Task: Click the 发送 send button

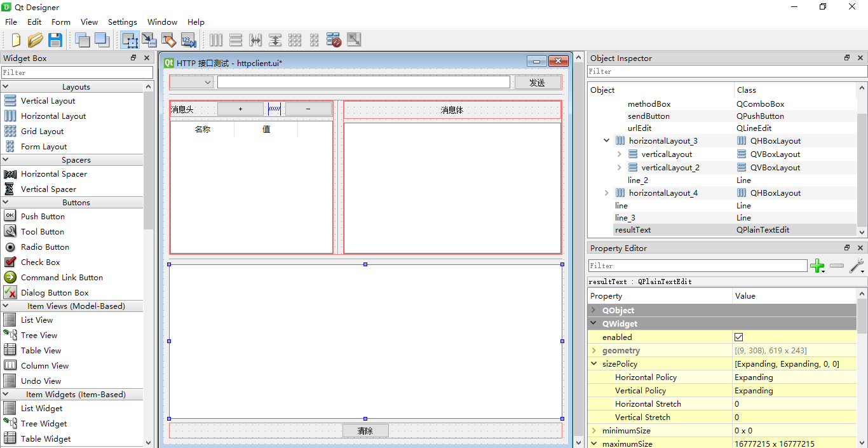Action: pos(538,83)
